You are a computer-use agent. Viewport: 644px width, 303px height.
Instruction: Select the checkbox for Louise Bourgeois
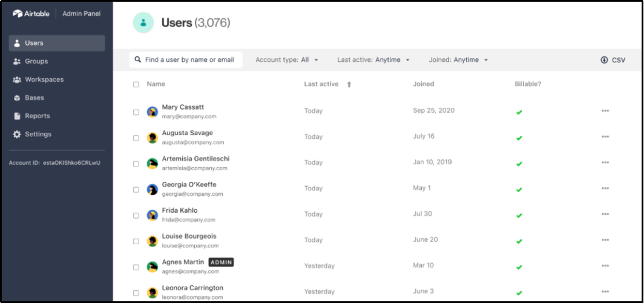[136, 241]
